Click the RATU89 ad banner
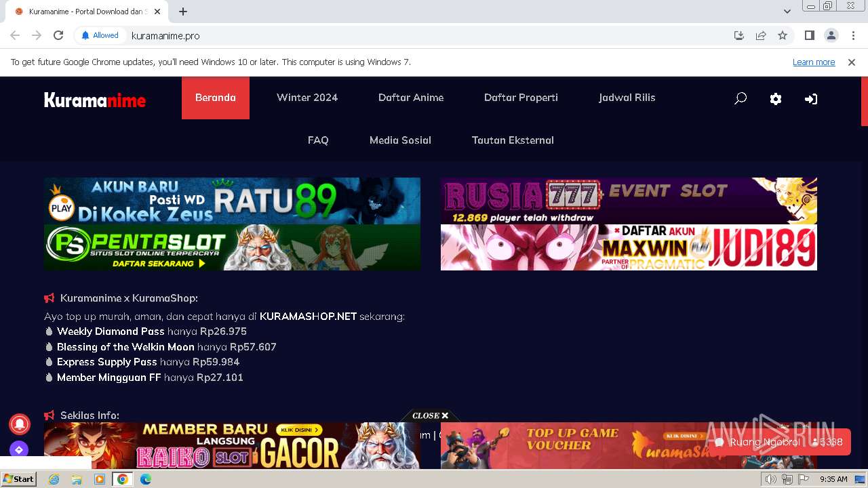 tap(232, 201)
